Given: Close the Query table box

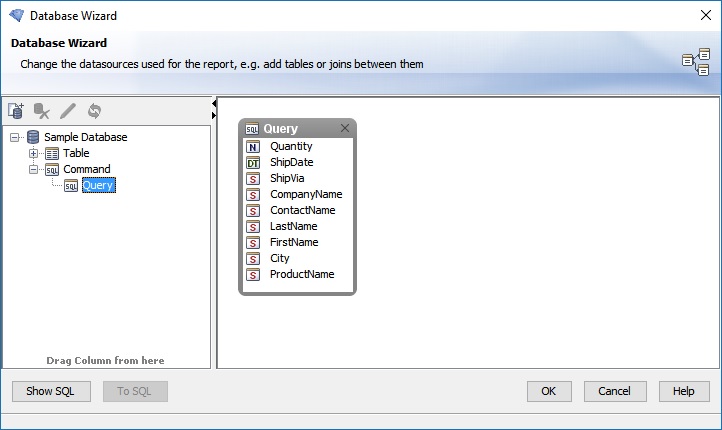Looking at the screenshot, I should pos(345,128).
